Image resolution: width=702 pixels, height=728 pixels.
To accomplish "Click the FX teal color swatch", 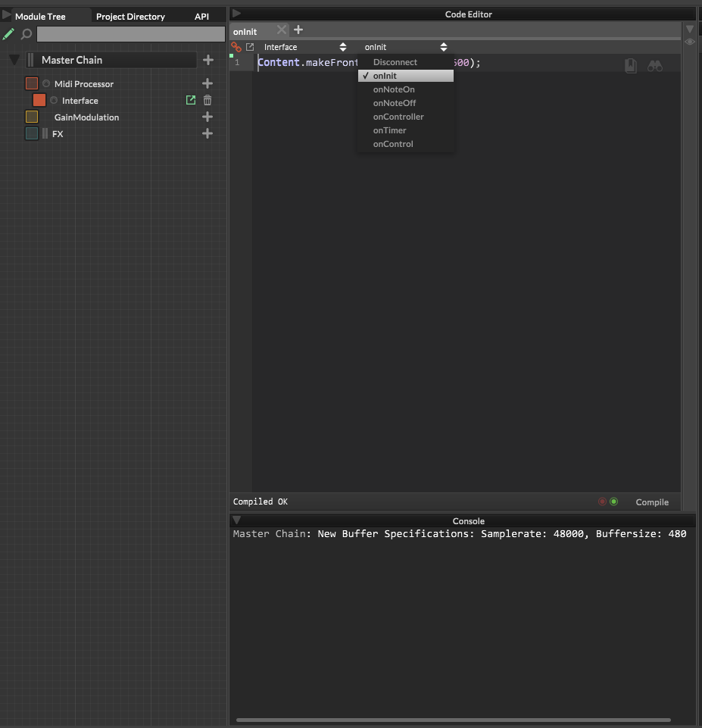I will coord(32,134).
